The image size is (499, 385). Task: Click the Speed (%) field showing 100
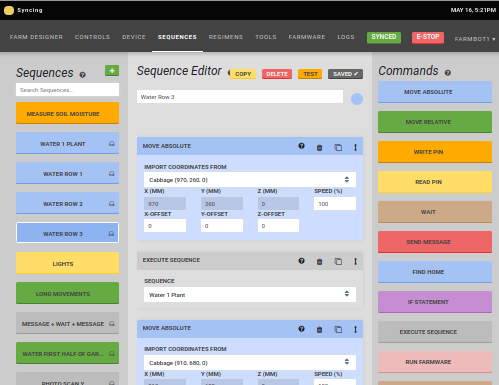click(335, 204)
